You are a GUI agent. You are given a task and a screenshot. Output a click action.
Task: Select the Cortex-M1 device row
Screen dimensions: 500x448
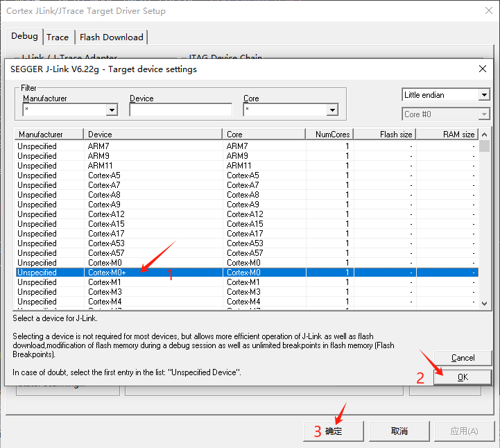point(246,282)
